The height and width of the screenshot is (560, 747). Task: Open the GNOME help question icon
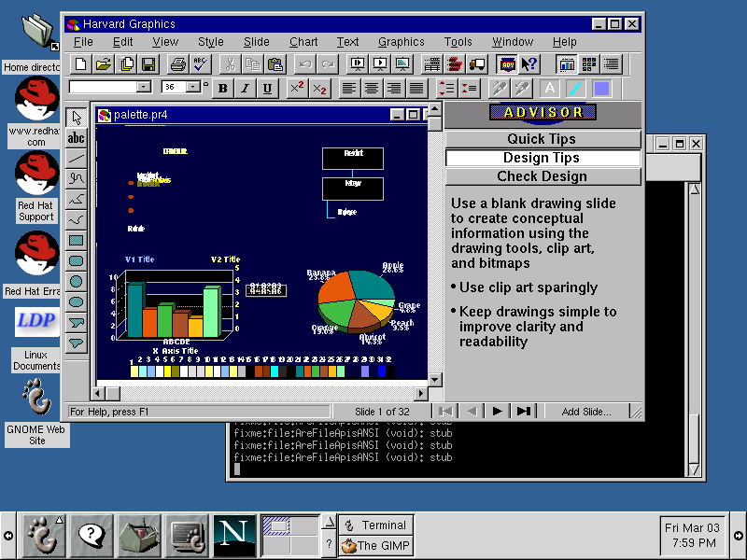pos(92,535)
